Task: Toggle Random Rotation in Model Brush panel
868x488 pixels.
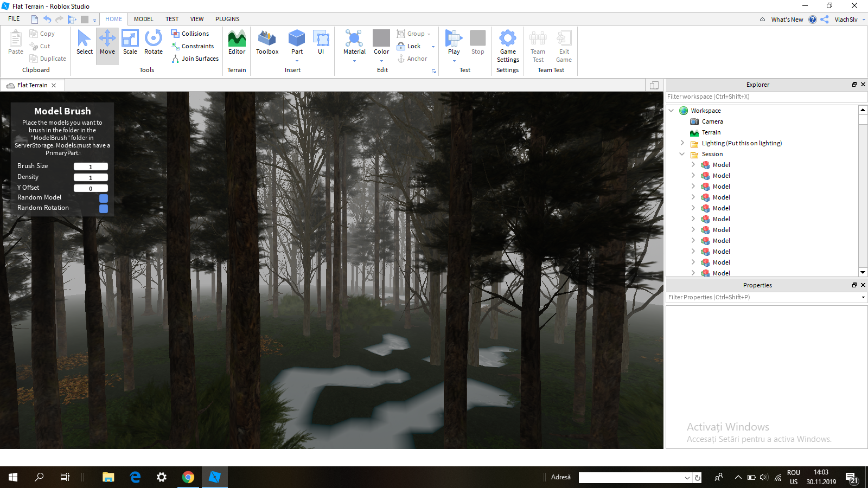Action: pos(104,209)
